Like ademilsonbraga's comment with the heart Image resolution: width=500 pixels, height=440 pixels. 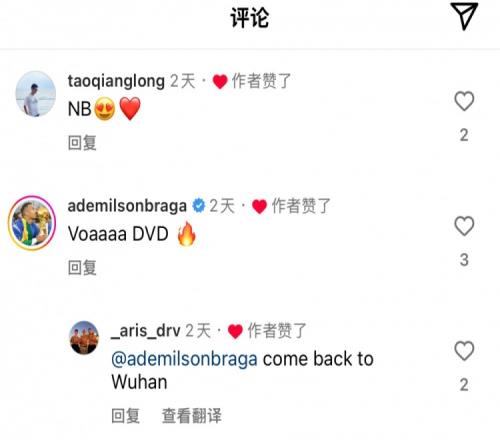point(464,226)
